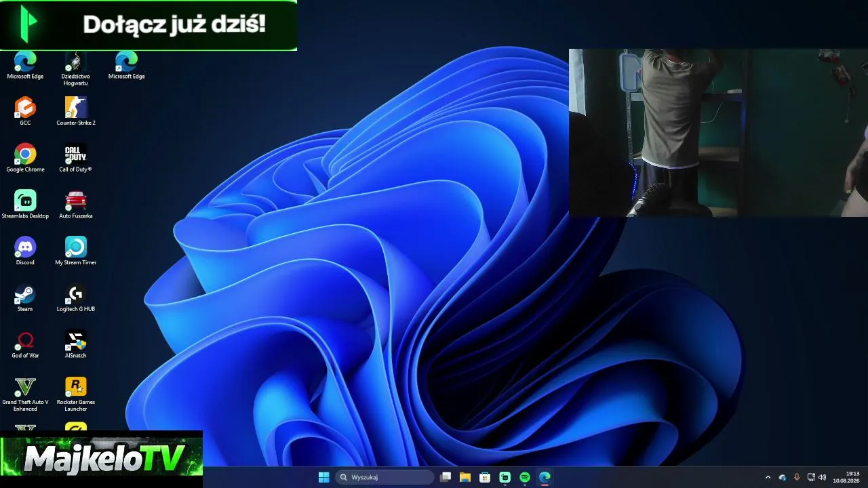Open the clock showing 19:13
Viewport: 868px width, 488px height.
(846, 477)
